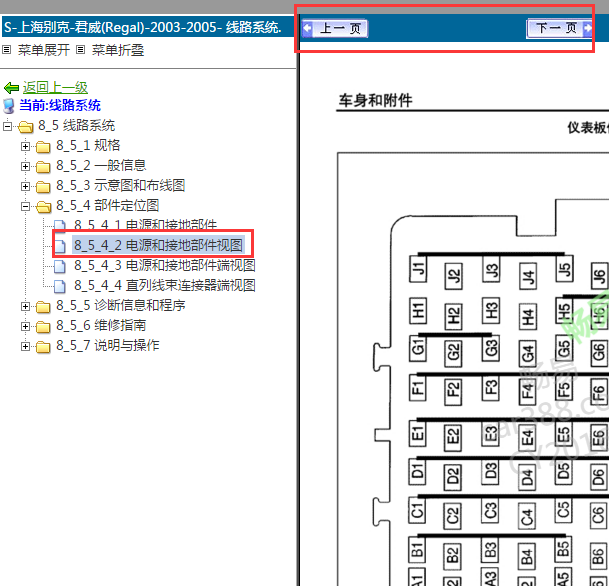Expand the 8_5_5 诊断信息和程序 node
The height and width of the screenshot is (586, 609).
25,306
